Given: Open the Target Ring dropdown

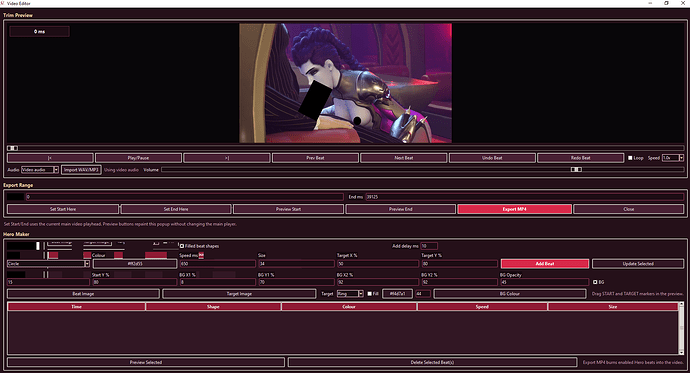Looking at the screenshot, I should click(x=350, y=294).
